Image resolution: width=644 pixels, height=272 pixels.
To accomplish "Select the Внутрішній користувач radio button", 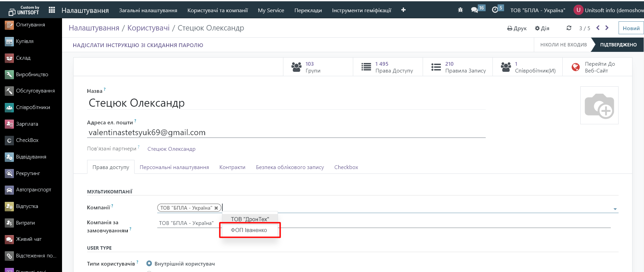I will click(149, 264).
